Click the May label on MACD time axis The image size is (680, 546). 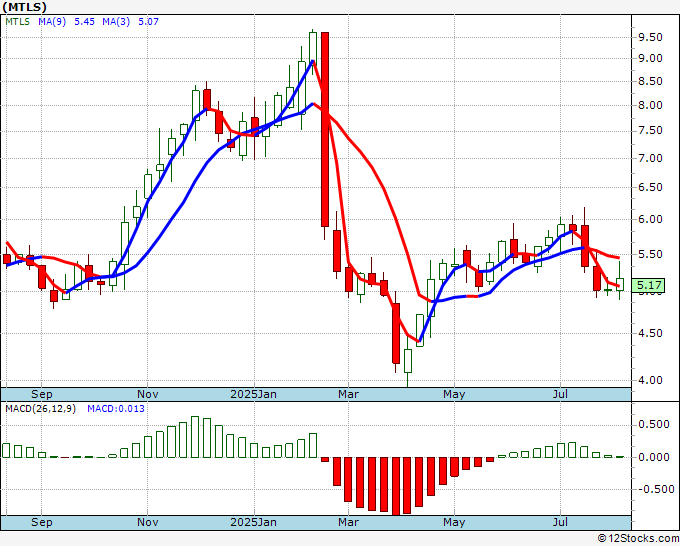click(454, 522)
